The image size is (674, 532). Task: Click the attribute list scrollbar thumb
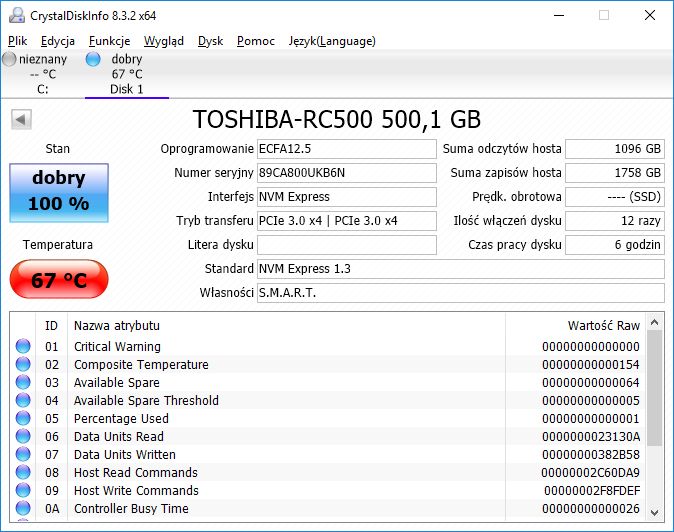point(655,388)
